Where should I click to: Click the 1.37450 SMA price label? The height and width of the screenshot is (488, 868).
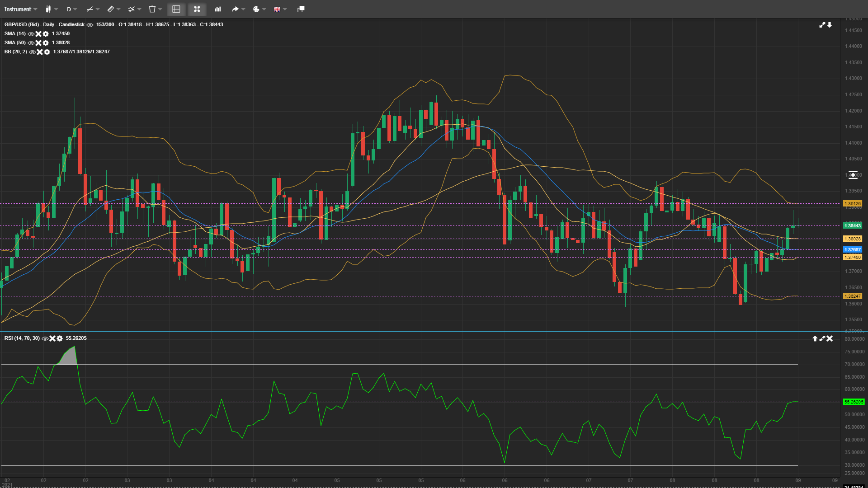(x=853, y=258)
